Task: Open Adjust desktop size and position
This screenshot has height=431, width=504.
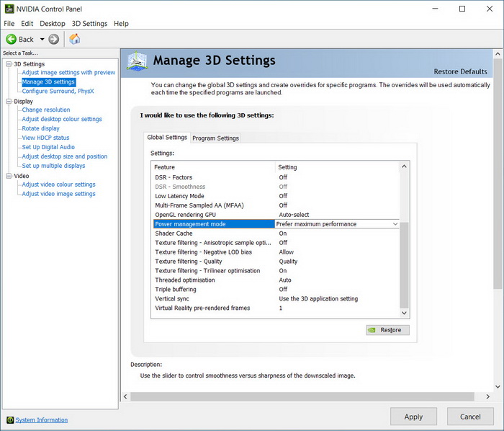Action: (65, 156)
